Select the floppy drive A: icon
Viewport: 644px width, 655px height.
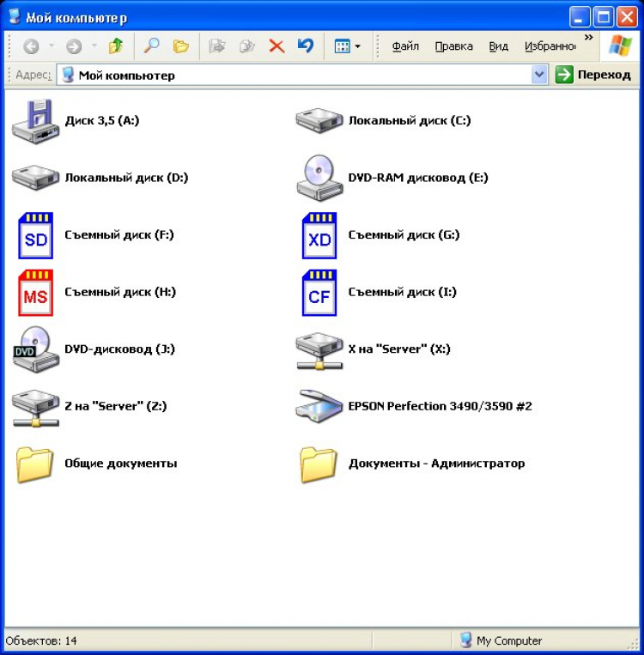(35, 122)
